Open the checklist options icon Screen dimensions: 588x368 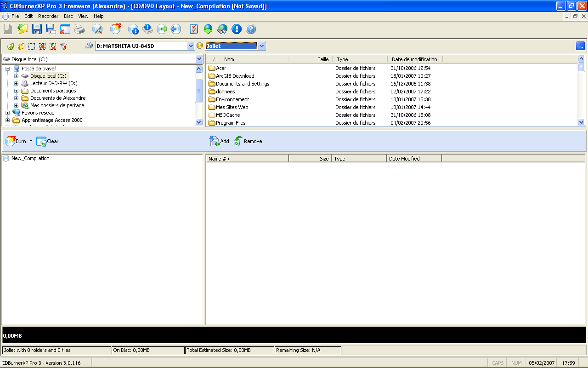[x=194, y=29]
